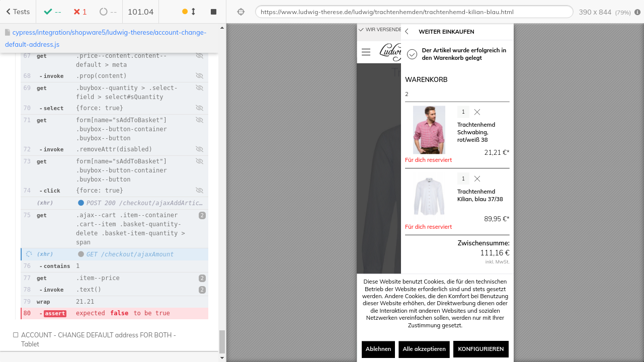
Task: Remove Trachtenhemd Kilian from cart
Action: [x=477, y=179]
